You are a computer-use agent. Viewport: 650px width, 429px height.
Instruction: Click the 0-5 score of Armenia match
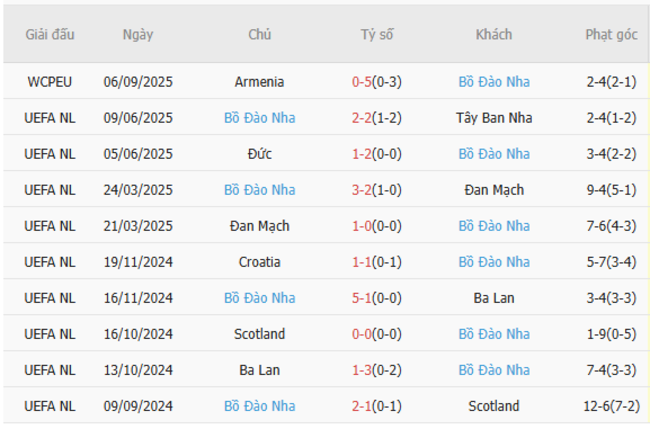click(x=362, y=82)
